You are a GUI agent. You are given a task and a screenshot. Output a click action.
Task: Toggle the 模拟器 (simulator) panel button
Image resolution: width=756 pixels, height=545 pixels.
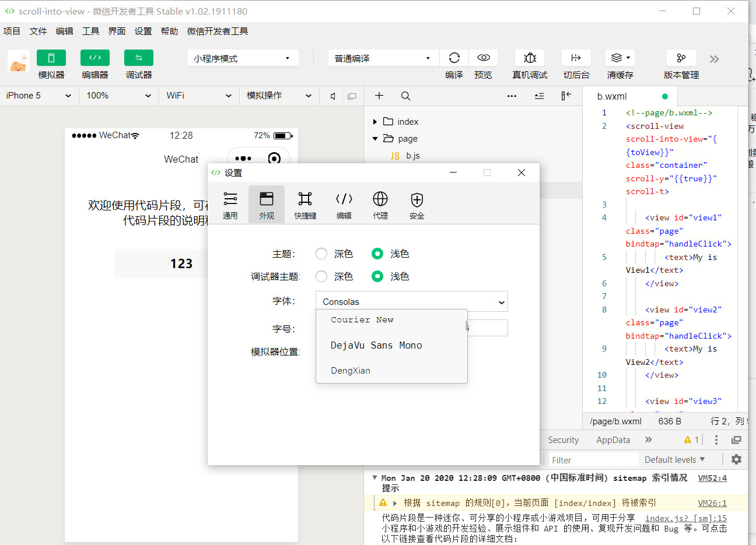click(51, 58)
